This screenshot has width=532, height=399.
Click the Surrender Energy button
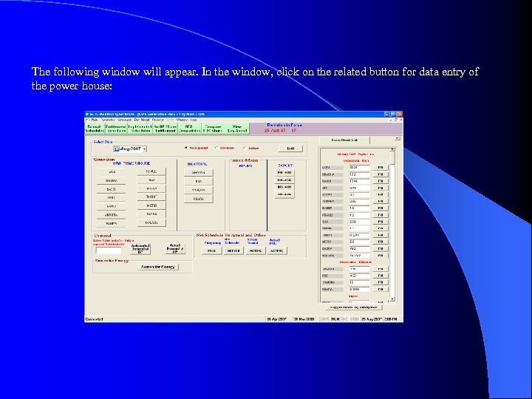coord(158,267)
